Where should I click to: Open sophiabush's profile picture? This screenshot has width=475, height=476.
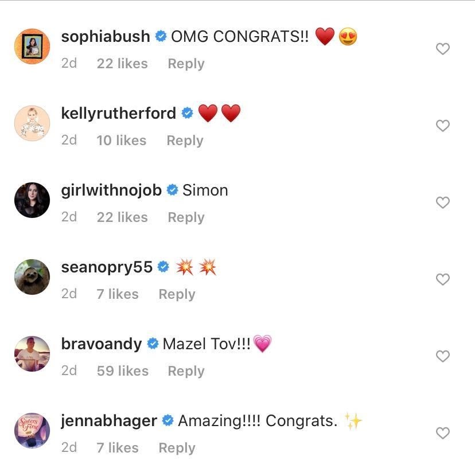(x=32, y=46)
